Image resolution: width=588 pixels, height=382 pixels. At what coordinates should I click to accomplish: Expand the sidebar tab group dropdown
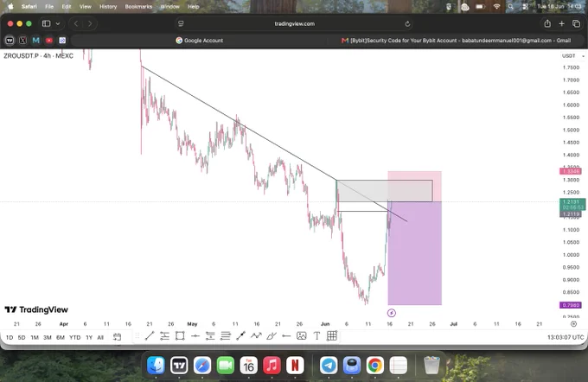coord(58,23)
